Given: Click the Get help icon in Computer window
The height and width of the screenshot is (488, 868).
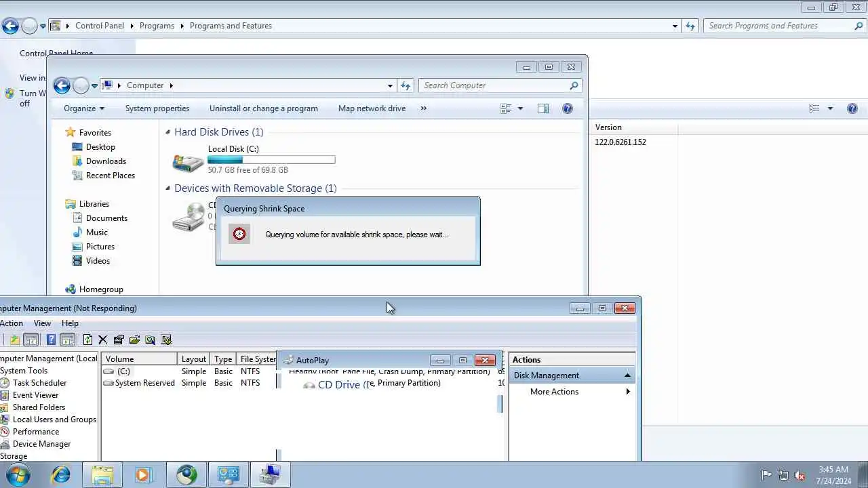Looking at the screenshot, I should coord(568,108).
